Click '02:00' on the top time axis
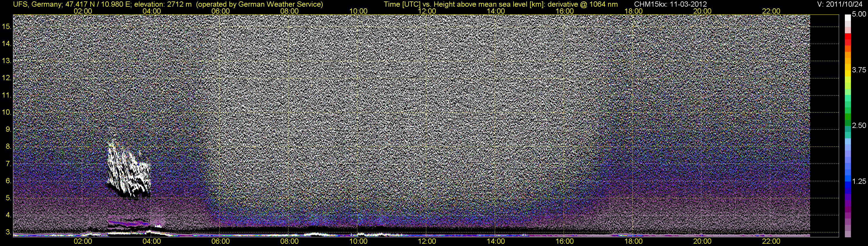The width and height of the screenshot is (868, 246). pos(82,11)
